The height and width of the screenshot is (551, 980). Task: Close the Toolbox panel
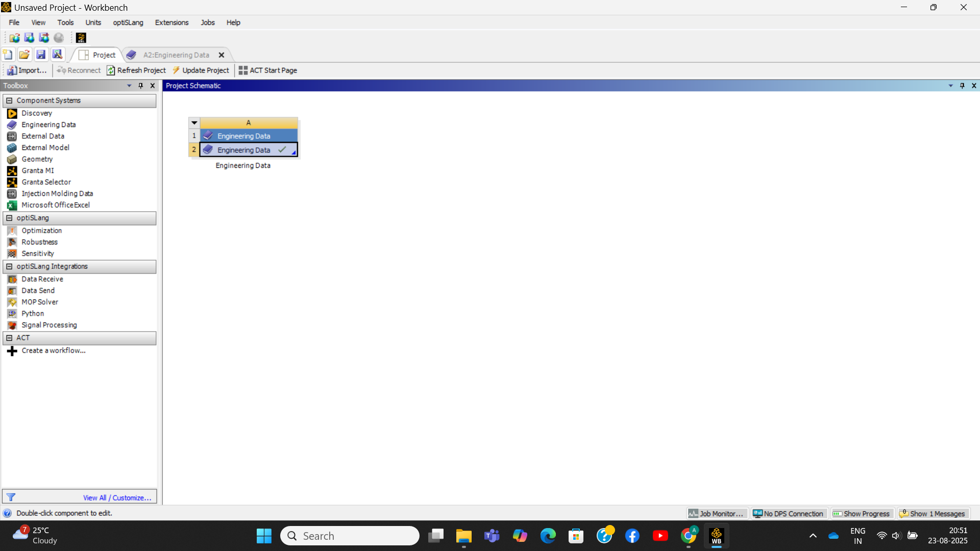tap(152, 86)
